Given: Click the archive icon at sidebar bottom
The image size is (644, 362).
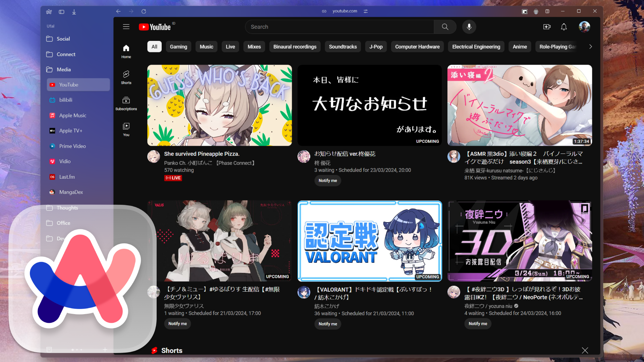Looking at the screenshot, I should (49, 350).
